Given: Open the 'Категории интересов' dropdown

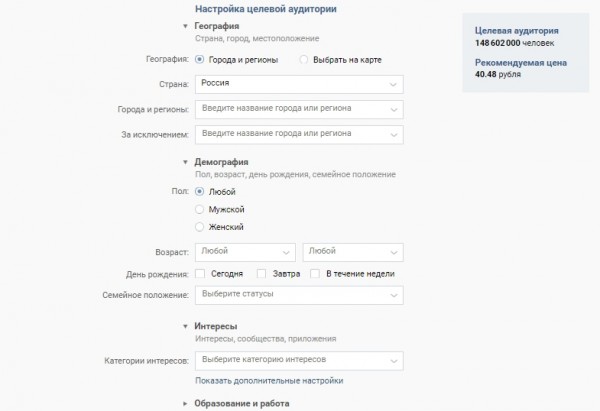Looking at the screenshot, I should pyautogui.click(x=299, y=359).
